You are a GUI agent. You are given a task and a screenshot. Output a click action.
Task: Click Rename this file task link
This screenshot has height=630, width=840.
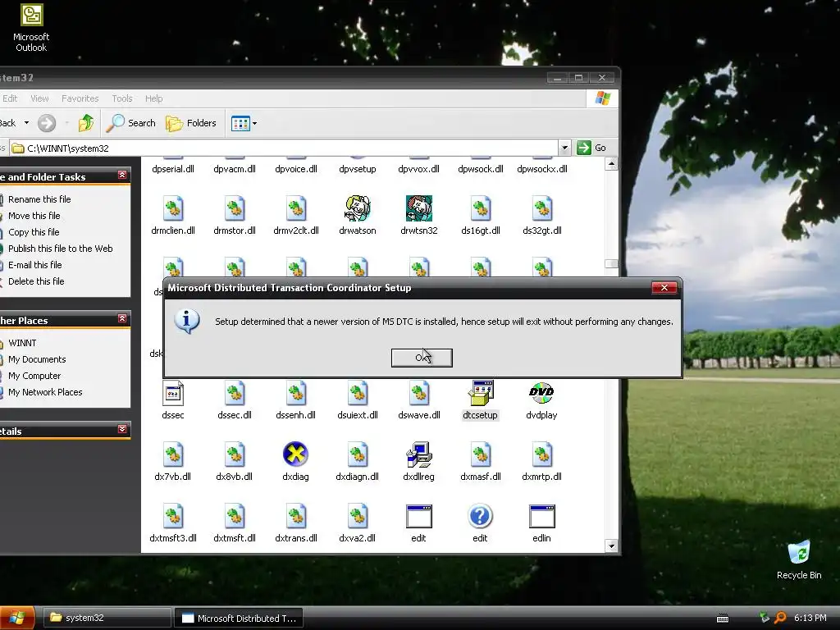click(39, 199)
